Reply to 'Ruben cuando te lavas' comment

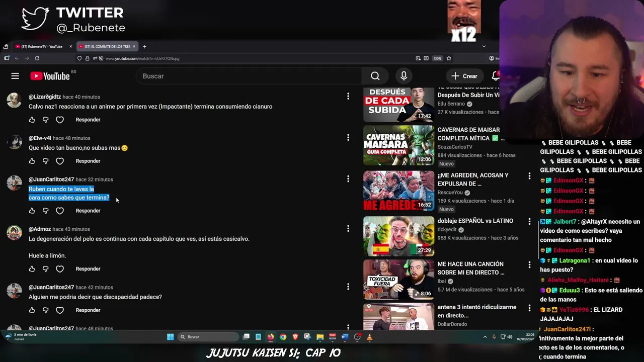click(x=88, y=211)
